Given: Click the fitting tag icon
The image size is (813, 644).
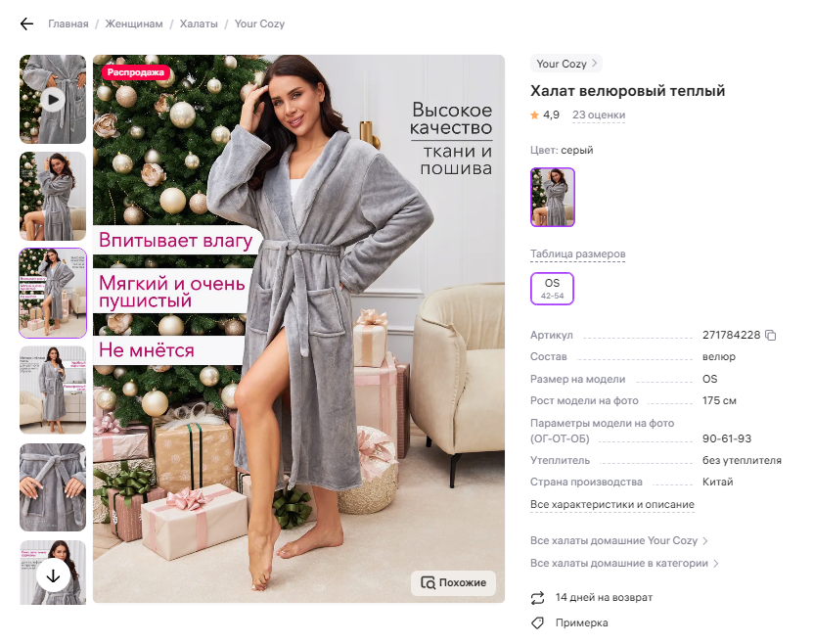Looking at the screenshot, I should pos(538,623).
